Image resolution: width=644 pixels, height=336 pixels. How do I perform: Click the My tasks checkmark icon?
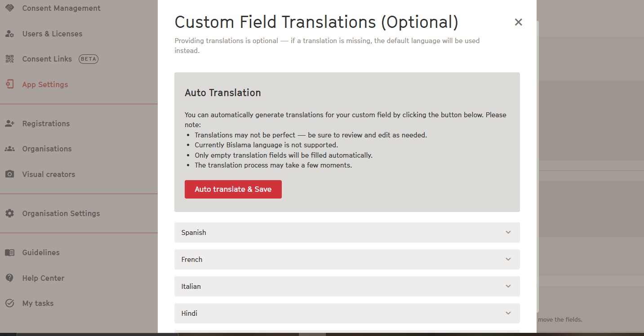[x=9, y=303]
